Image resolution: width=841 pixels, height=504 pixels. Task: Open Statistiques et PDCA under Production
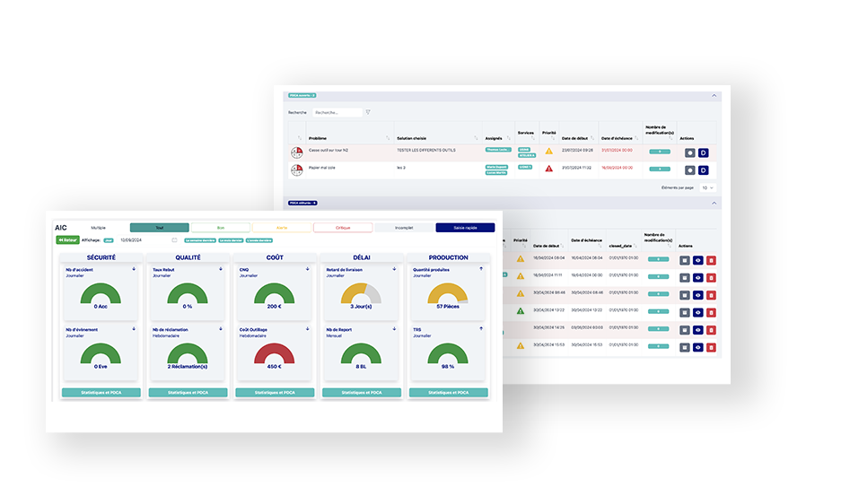tap(449, 393)
